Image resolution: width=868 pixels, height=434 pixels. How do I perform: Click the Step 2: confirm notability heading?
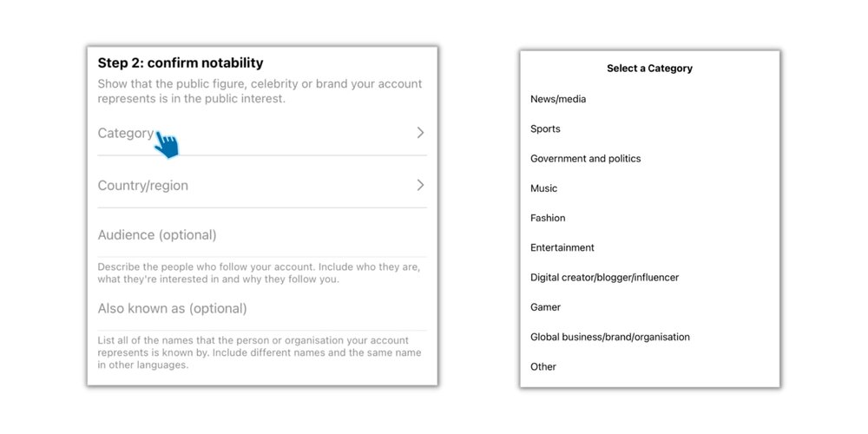pos(181,62)
